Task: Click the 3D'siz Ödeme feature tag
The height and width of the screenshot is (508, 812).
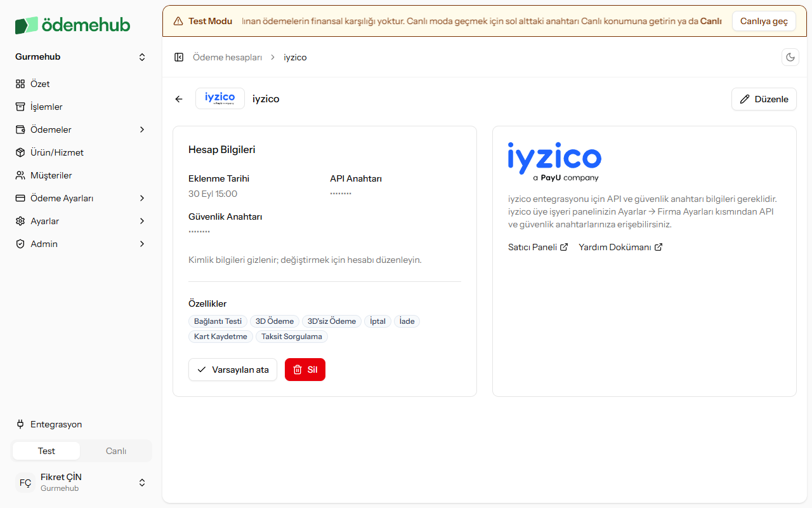Action: click(332, 321)
